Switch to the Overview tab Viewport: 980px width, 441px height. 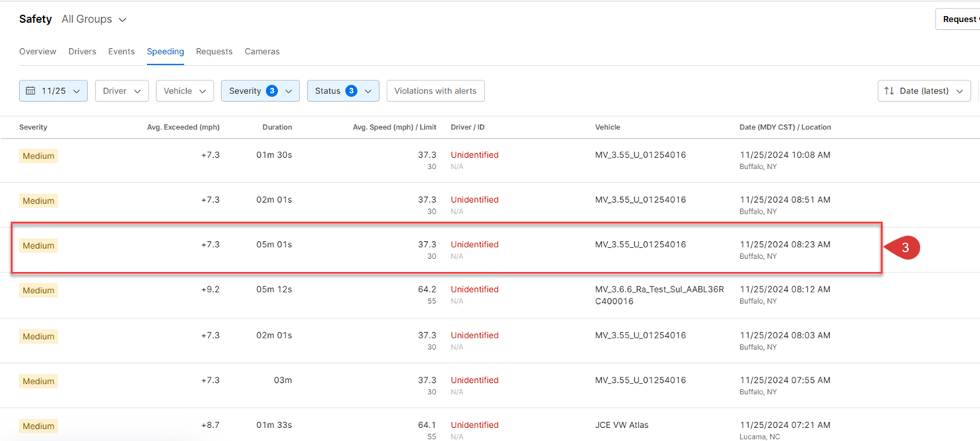(x=38, y=51)
